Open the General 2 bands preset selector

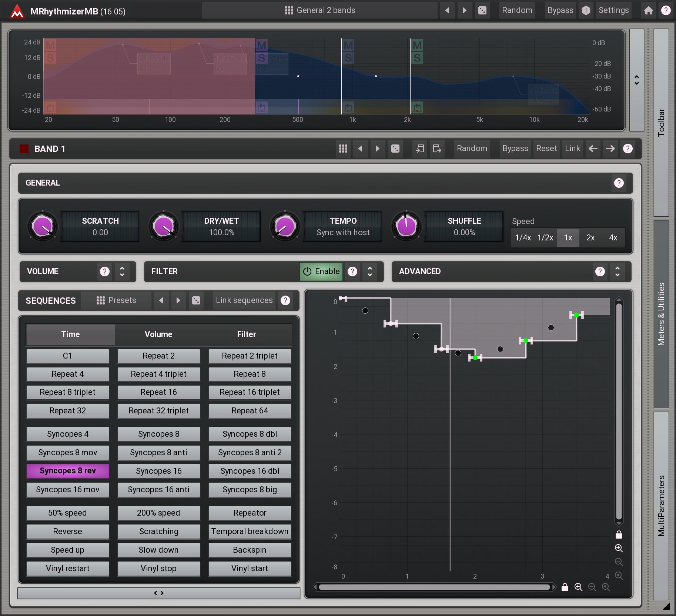(x=320, y=10)
